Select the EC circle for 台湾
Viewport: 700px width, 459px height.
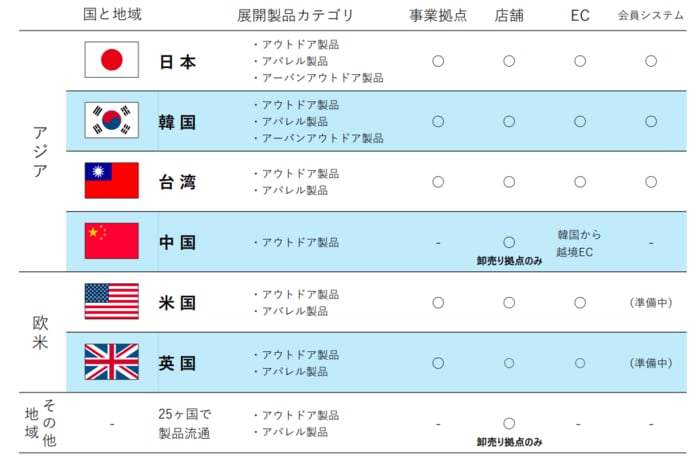pyautogui.click(x=580, y=182)
